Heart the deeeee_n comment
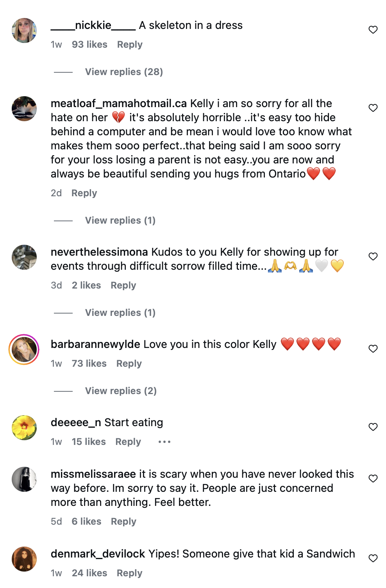The width and height of the screenshot is (386, 588). (373, 427)
